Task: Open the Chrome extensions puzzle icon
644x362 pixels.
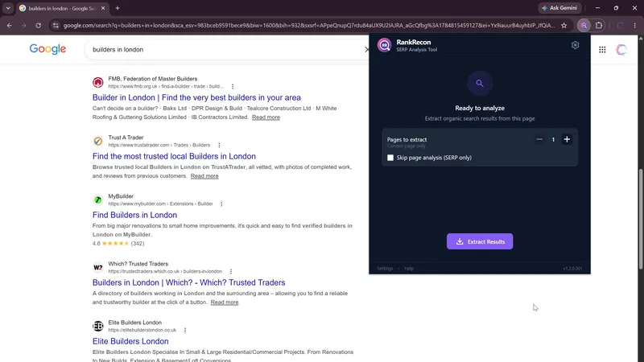Action: click(599, 26)
